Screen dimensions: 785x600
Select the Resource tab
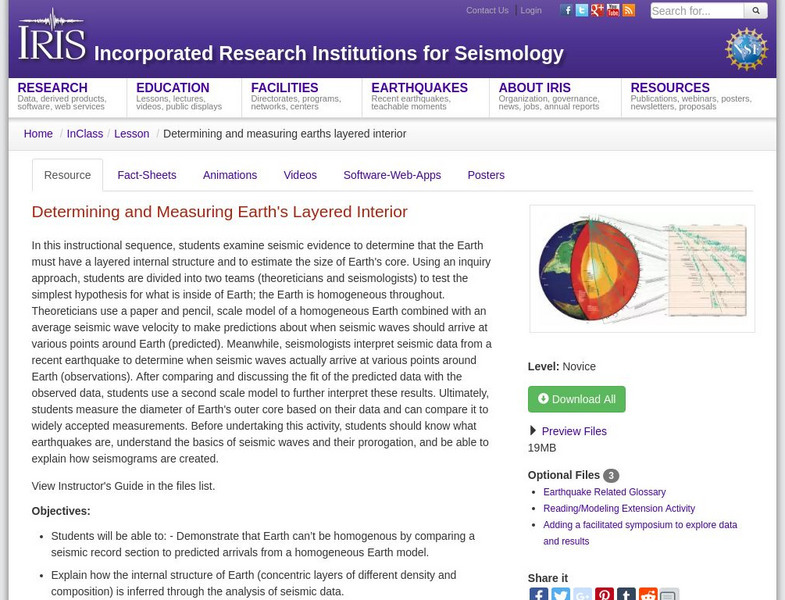coord(68,175)
